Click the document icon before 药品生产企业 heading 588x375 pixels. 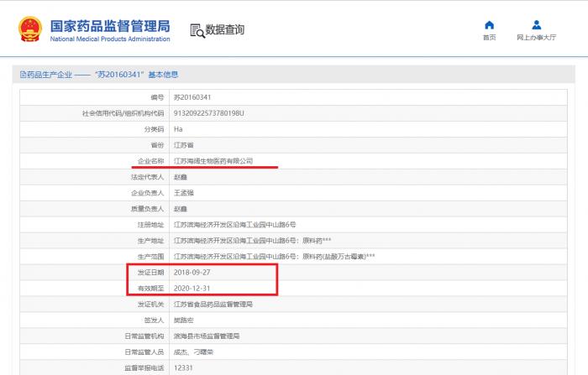24,76
